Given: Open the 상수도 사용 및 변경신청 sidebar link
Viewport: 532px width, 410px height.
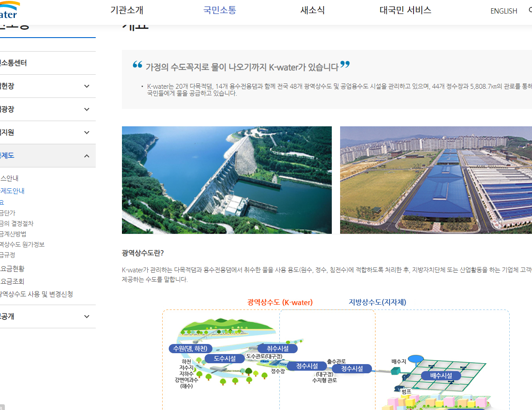Looking at the screenshot, I should click(37, 294).
